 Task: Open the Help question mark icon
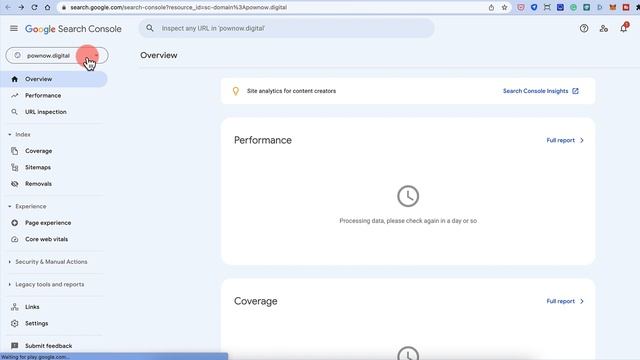coord(584,28)
